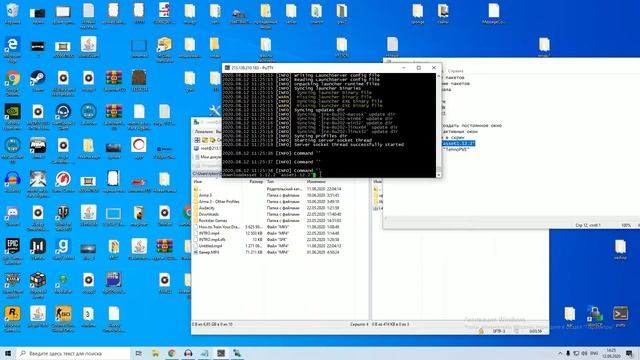The image size is (640, 360).
Task: Click the taskbar search field
Action: pyautogui.click(x=73, y=353)
